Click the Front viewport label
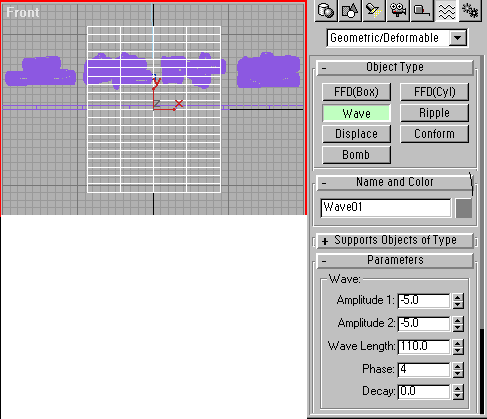This screenshot has height=419, width=487. click(23, 13)
